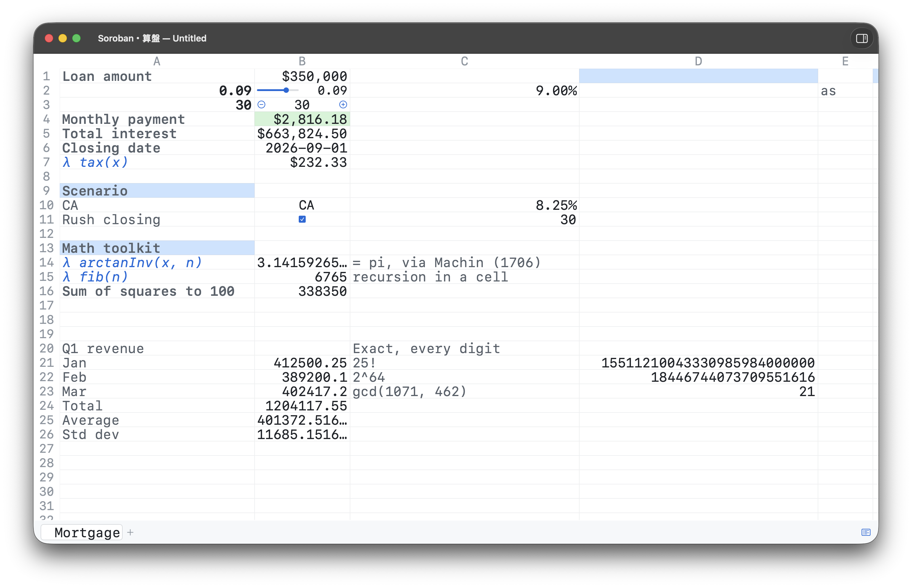The image size is (912, 588).
Task: Select the Total value 1204117.55
Action: tap(302, 406)
